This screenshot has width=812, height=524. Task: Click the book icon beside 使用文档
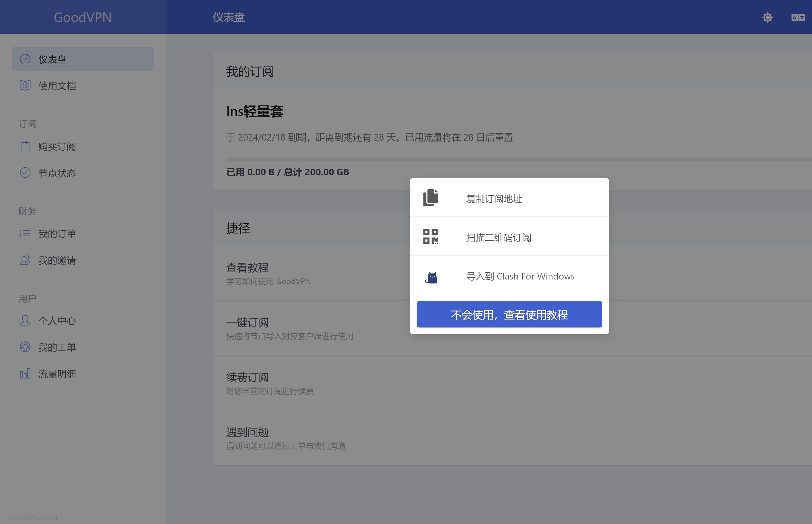coord(25,85)
